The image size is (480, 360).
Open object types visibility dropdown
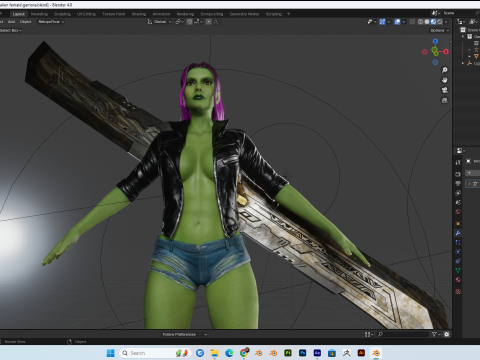371,22
